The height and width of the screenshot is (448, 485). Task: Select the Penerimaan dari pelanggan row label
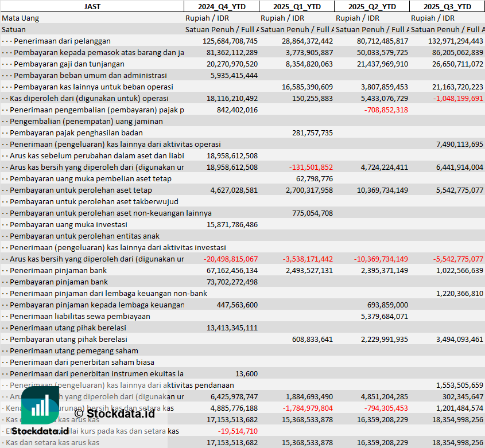[x=62, y=41]
